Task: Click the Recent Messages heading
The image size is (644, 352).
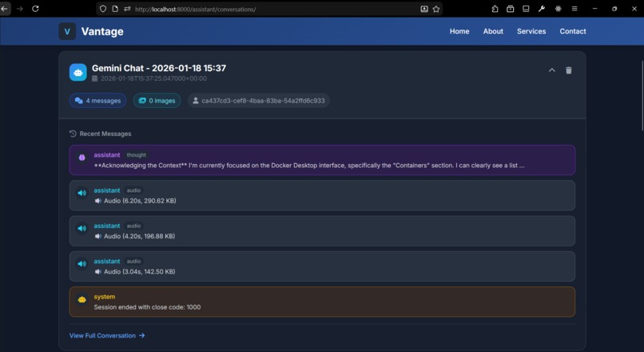Action: (x=105, y=134)
